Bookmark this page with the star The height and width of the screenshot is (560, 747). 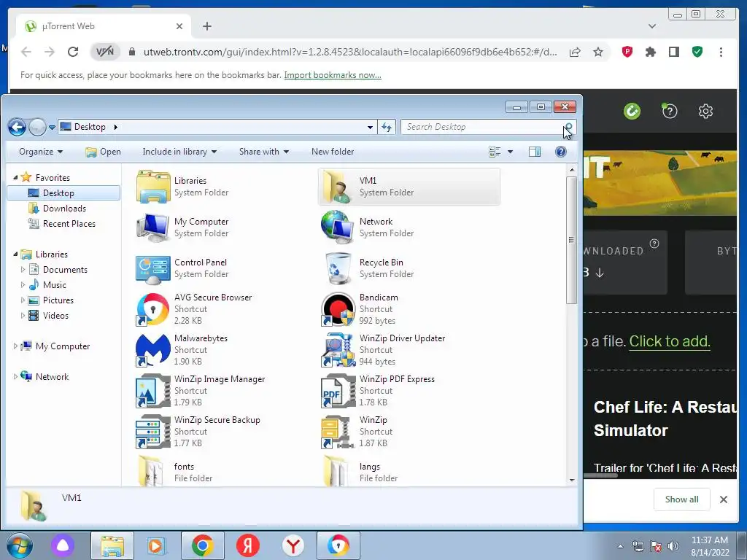[x=598, y=52]
